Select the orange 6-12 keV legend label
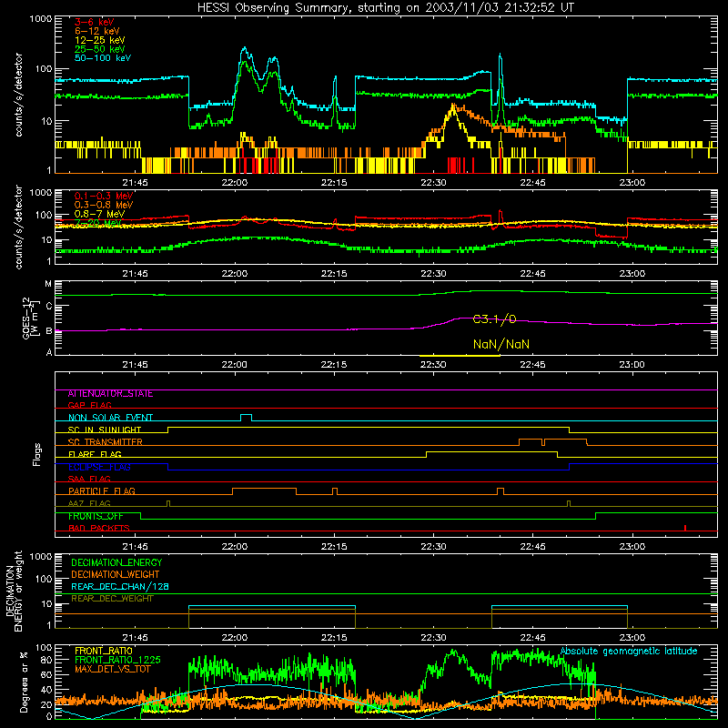Image resolution: width=728 pixels, height=728 pixels. point(96,31)
